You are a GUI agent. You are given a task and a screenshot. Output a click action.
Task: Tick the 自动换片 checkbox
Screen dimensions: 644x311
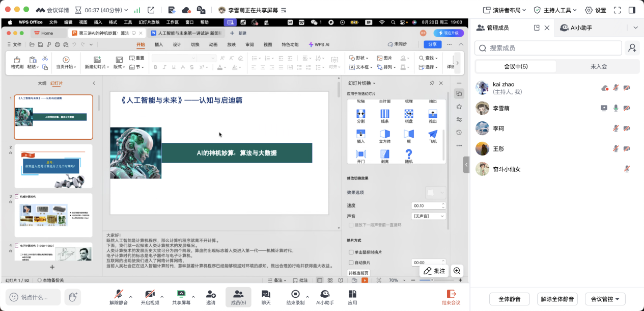pyautogui.click(x=351, y=263)
